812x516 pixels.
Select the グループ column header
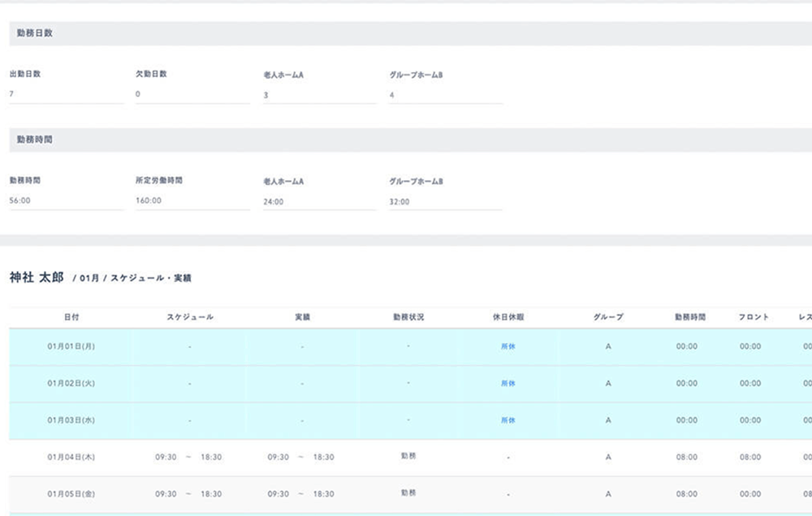point(608,317)
